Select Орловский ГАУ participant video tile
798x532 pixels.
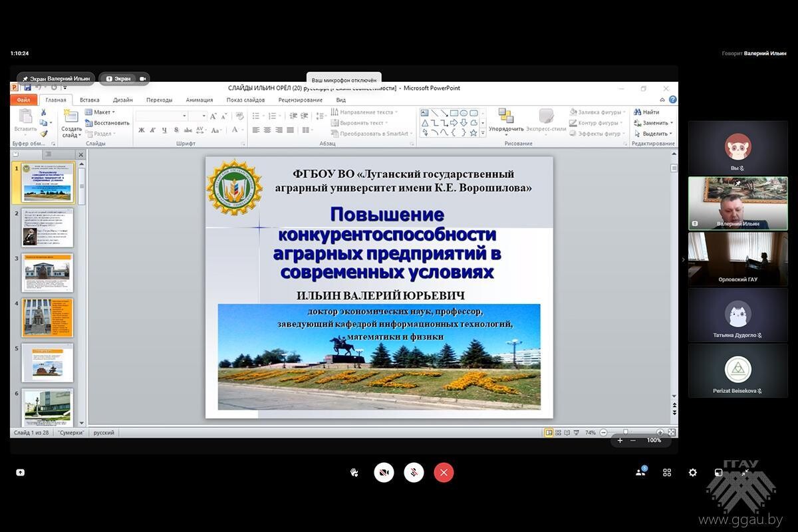(737, 259)
